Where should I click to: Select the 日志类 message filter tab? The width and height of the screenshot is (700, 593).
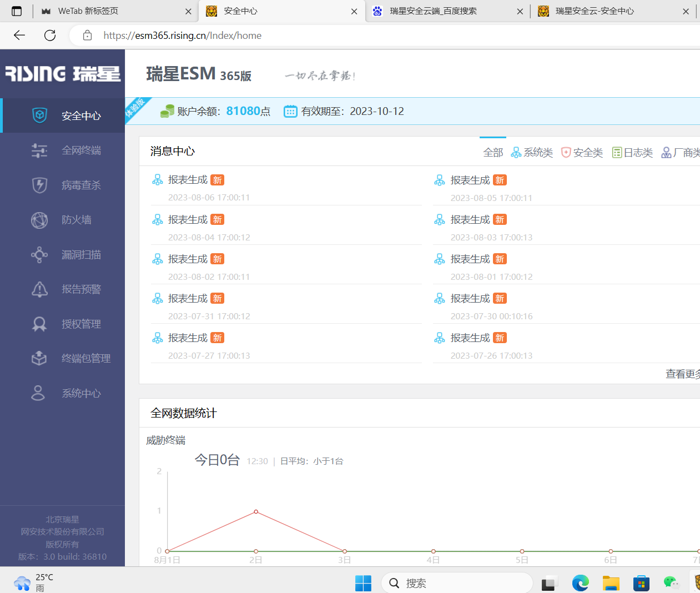click(x=632, y=153)
